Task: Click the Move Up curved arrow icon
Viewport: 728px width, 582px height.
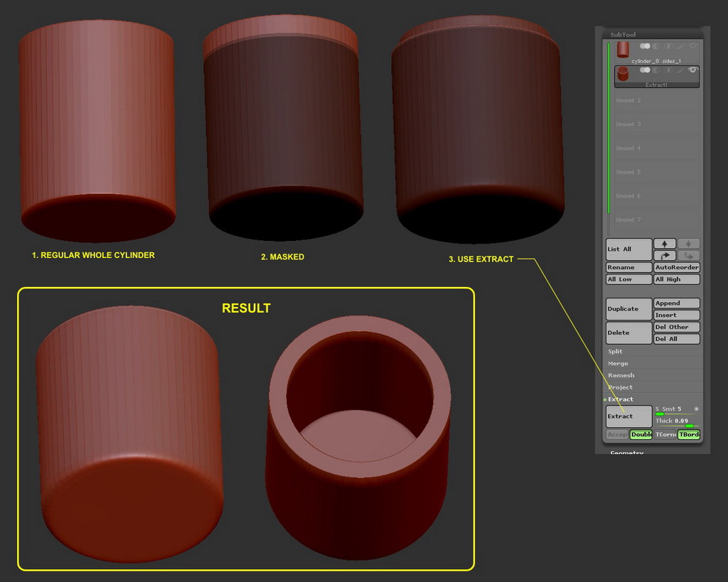Action: [x=665, y=256]
